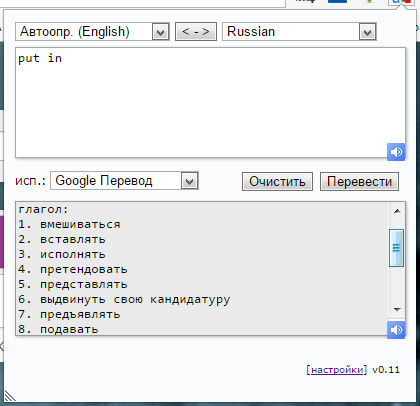This screenshot has width=420, height=406.
Task: Select the translation 'подавать'
Action: click(x=69, y=329)
